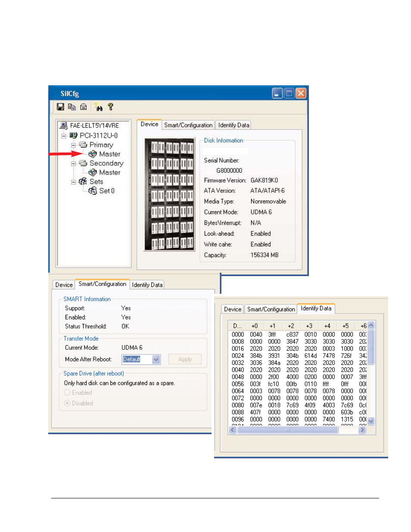Minimize the SilCfg window

pos(277,93)
